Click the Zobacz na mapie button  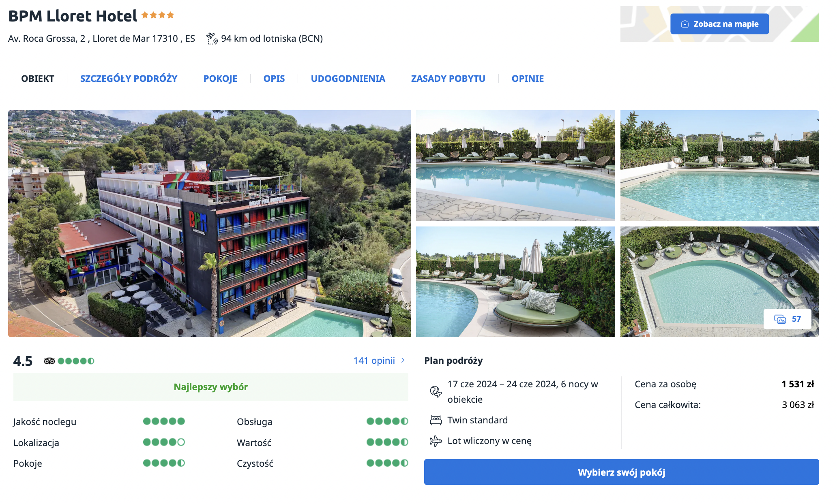point(719,24)
